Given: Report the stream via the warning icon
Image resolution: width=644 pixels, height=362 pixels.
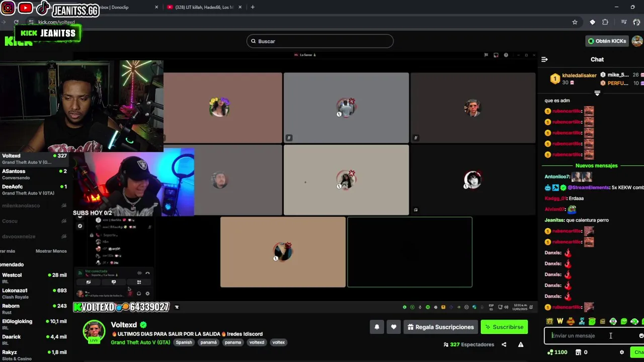Looking at the screenshot, I should [521, 344].
